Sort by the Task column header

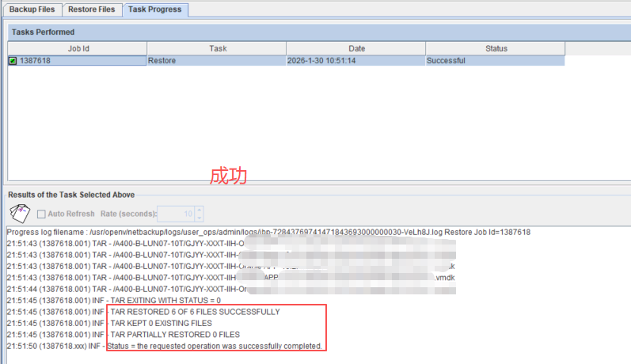click(217, 48)
